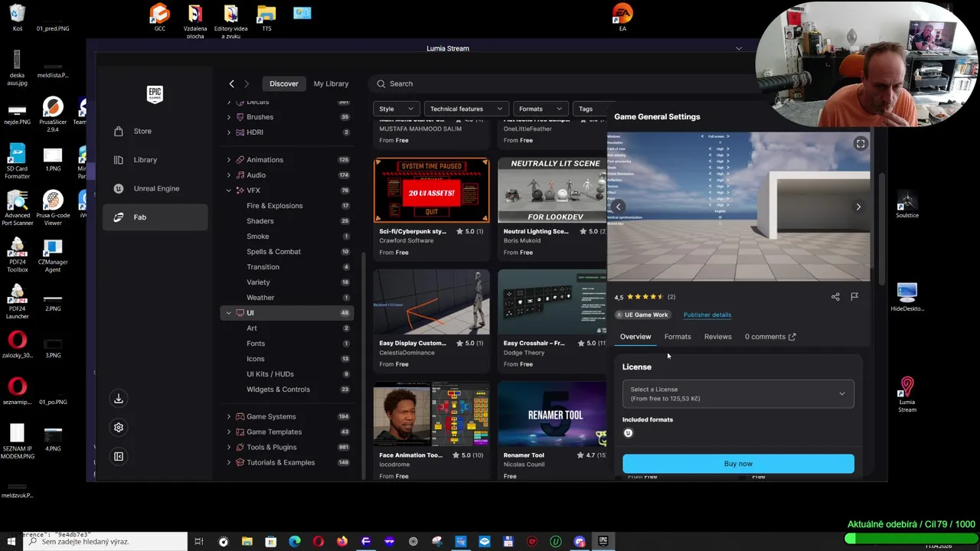Screen dimensions: 980x551
Task: Open Task View on the taskbar
Action: pyautogui.click(x=199, y=542)
